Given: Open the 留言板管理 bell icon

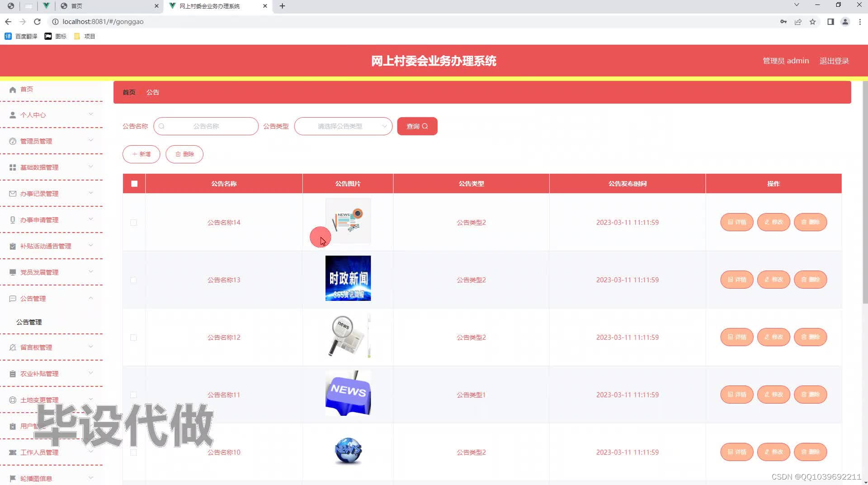Looking at the screenshot, I should pyautogui.click(x=12, y=347).
